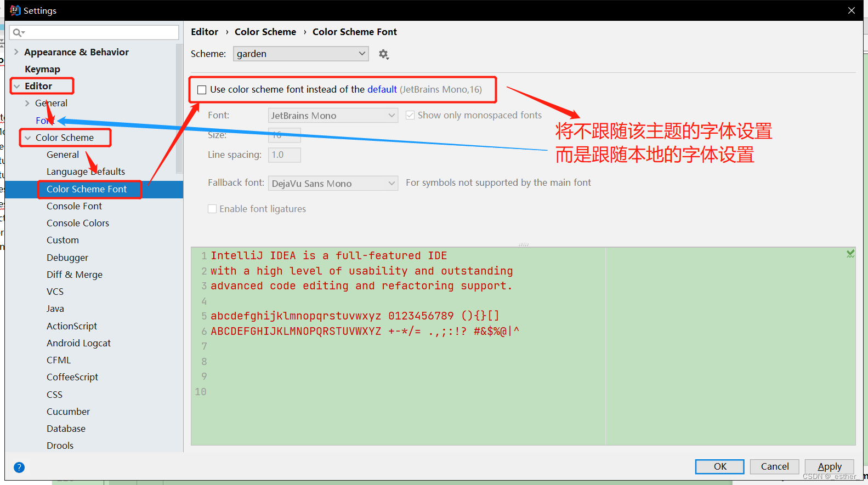Viewport: 868px width, 485px height.
Task: Select Java color scheme item
Action: 55,309
